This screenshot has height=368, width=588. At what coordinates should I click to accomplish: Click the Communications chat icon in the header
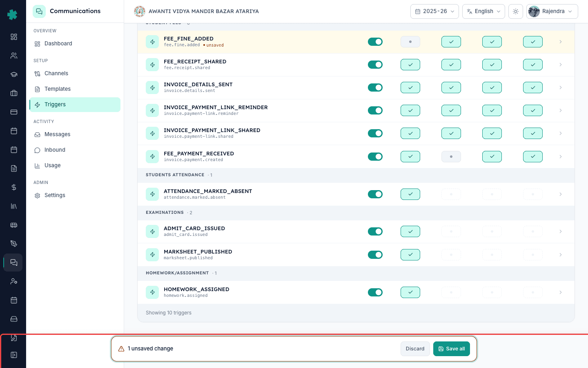click(x=39, y=11)
